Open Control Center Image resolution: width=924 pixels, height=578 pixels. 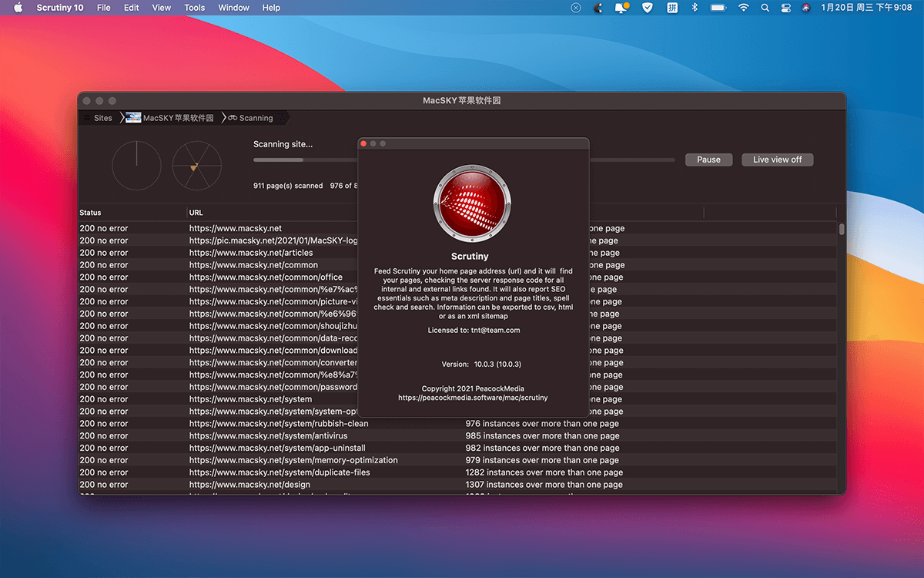(x=785, y=8)
